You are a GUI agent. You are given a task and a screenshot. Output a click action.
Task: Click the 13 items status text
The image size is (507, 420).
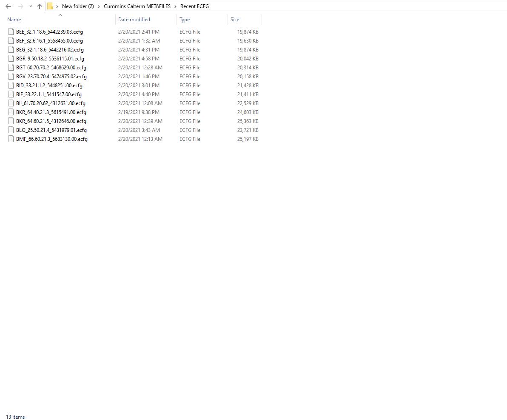(15, 417)
